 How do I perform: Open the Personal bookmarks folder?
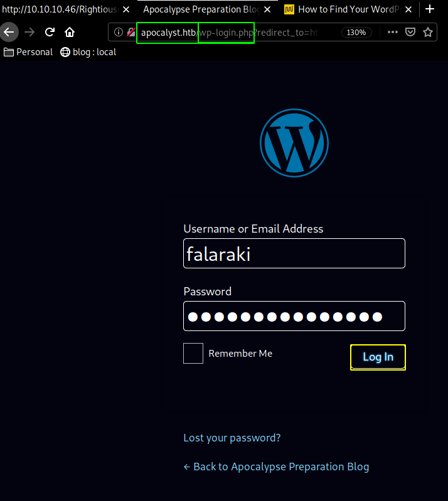(x=28, y=52)
